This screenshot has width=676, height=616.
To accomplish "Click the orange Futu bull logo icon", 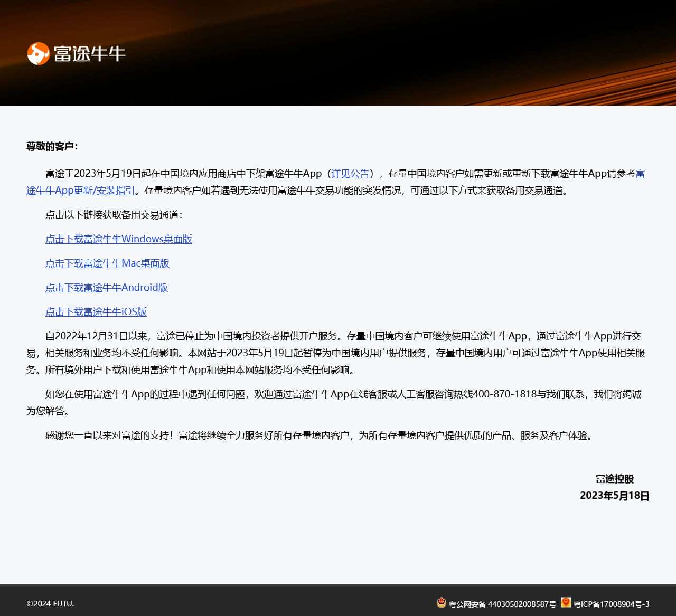I will click(x=38, y=53).
